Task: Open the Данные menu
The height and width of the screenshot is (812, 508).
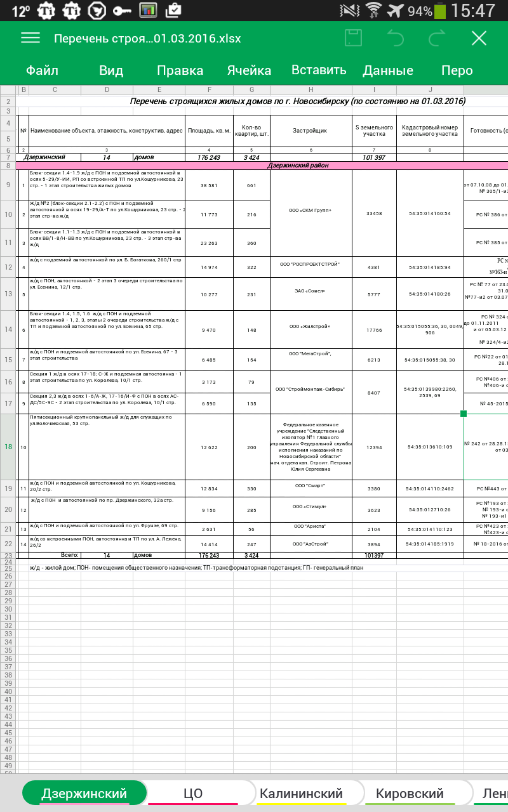Action: pos(388,70)
